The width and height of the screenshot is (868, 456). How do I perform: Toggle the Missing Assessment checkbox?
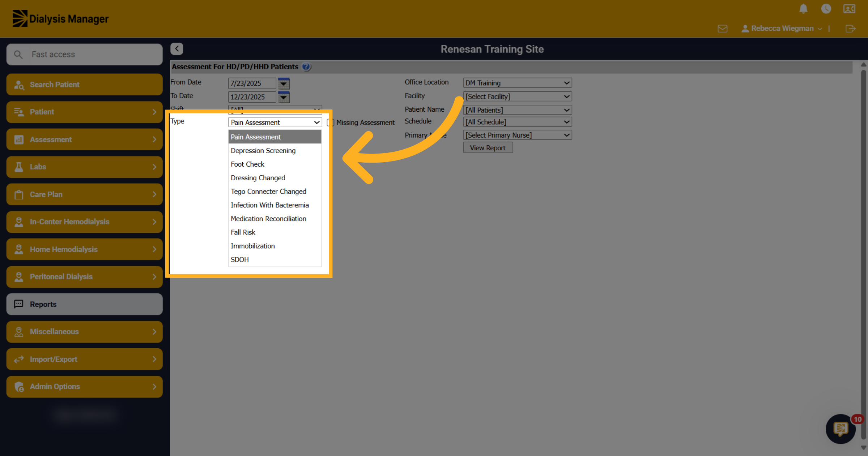(x=330, y=122)
